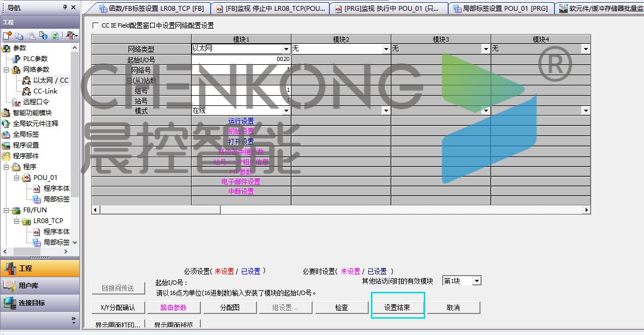Click the 取消 button
Screen dimensions: 644x335
pyautogui.click(x=453, y=307)
